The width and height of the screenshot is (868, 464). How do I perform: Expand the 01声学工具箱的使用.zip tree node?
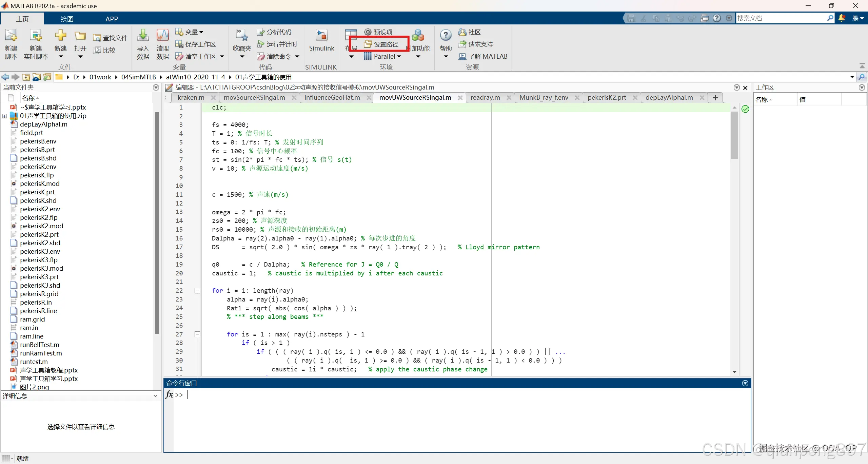coord(4,116)
